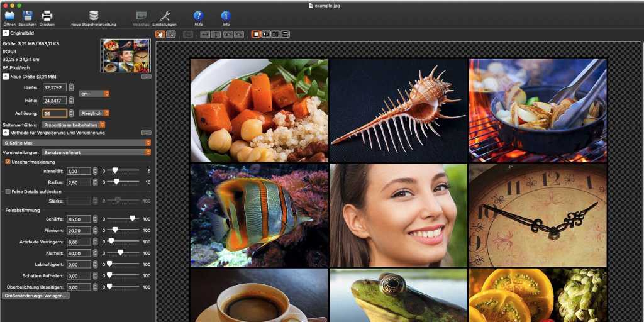The width and height of the screenshot is (644, 322).
Task: Rotate the image counter-clockwise
Action: [228, 35]
